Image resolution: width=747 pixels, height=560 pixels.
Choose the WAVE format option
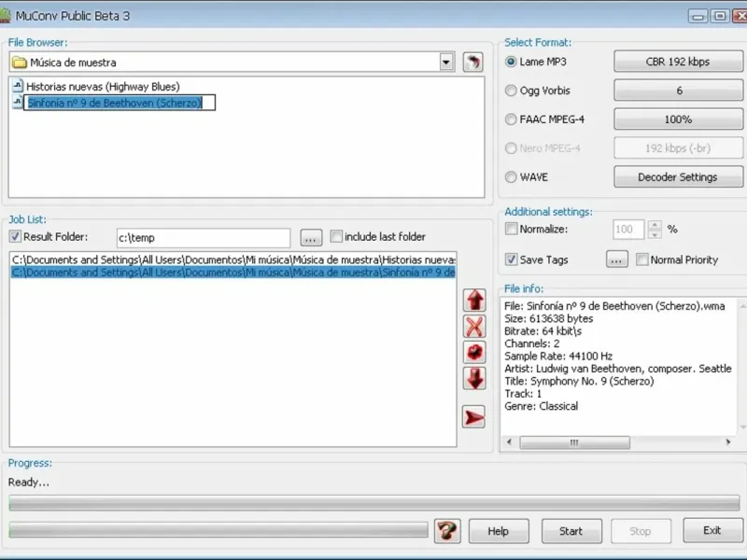(x=511, y=177)
